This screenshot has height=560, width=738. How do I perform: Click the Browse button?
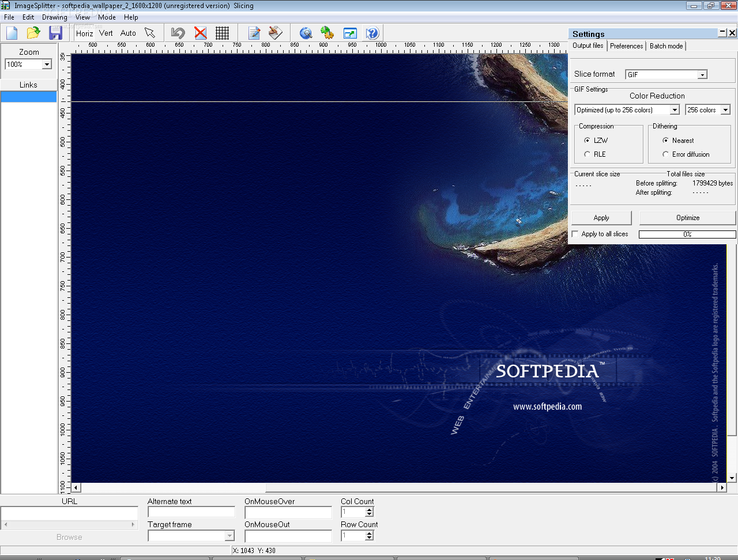69,537
